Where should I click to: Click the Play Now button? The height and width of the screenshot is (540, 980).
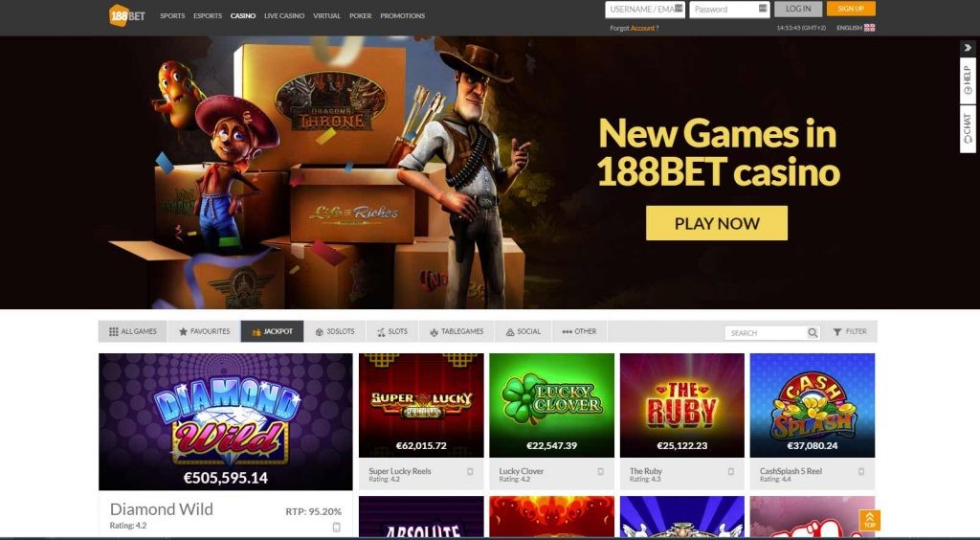(x=717, y=223)
